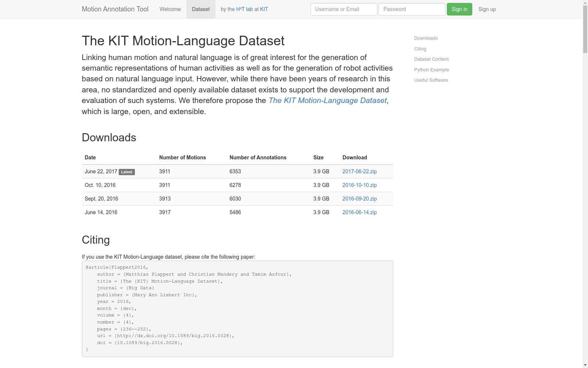
Task: Download the 2017-06-22.zip file
Action: pos(359,171)
